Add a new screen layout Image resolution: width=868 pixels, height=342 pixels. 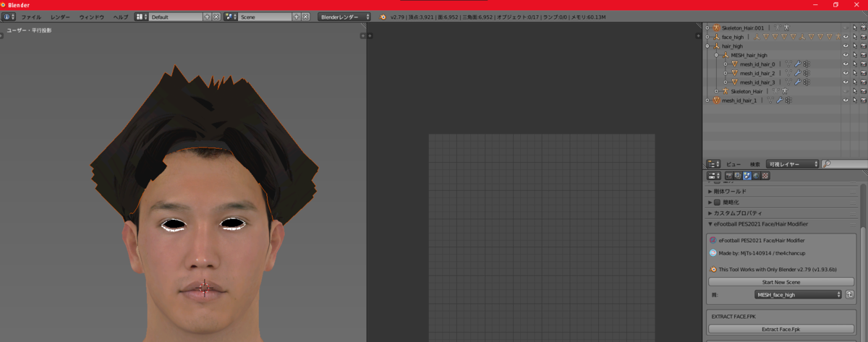[x=207, y=17]
